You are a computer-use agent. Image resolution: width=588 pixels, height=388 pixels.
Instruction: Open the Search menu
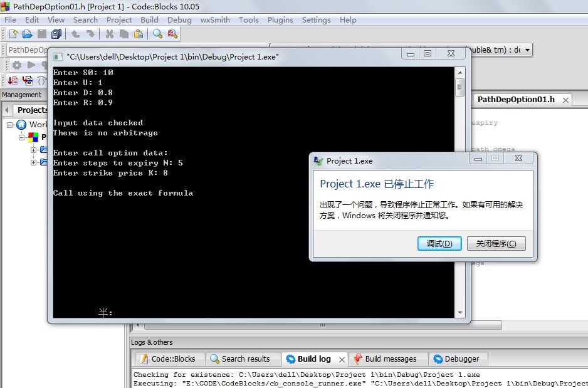click(x=85, y=20)
